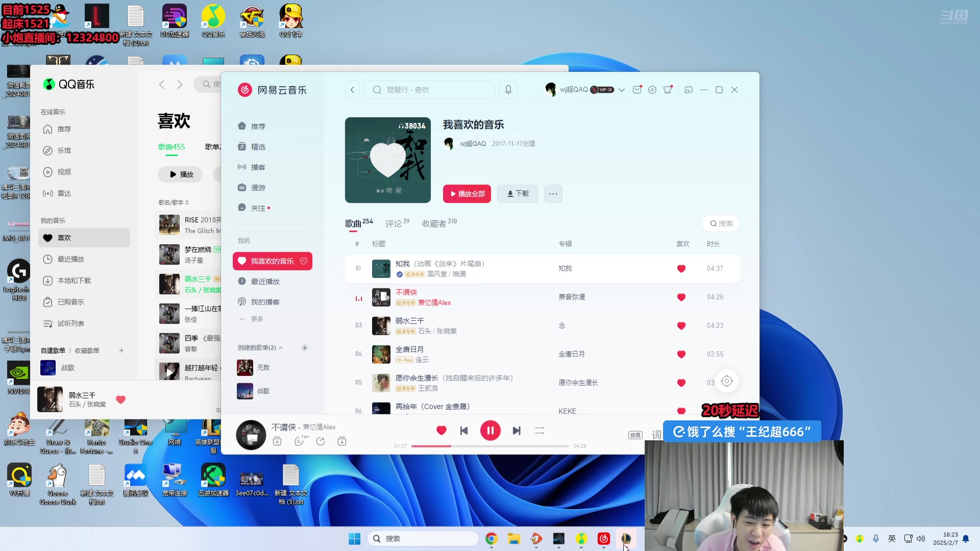Unlike 弱水三千 heart in QQ音乐 player

(x=121, y=399)
